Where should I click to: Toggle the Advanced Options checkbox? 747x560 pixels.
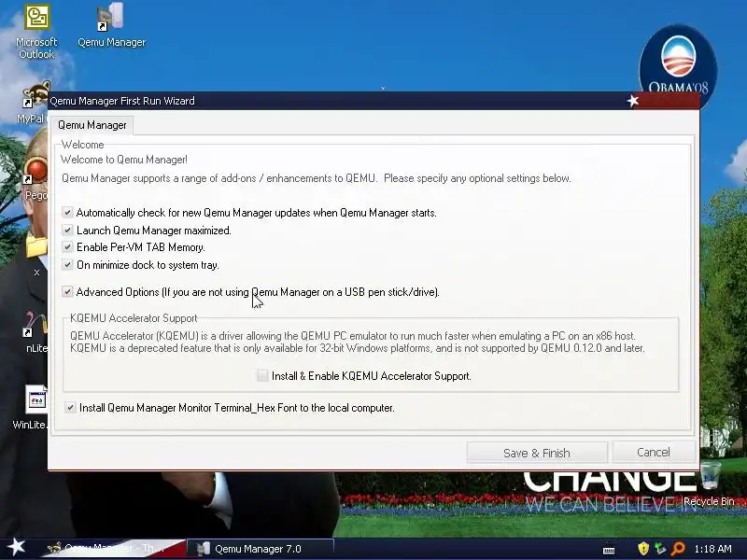(x=67, y=291)
